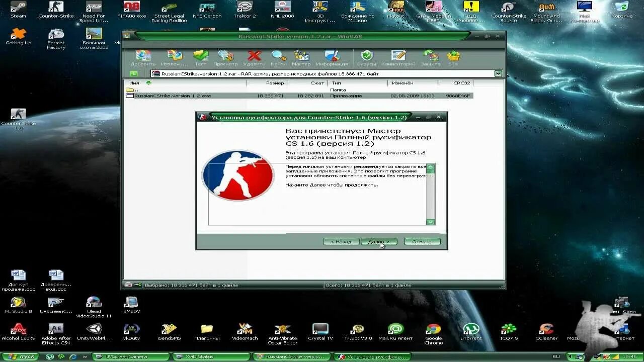644x362 pixels.
Task: Select the NHL 2008 desktop icon
Action: coord(283,10)
